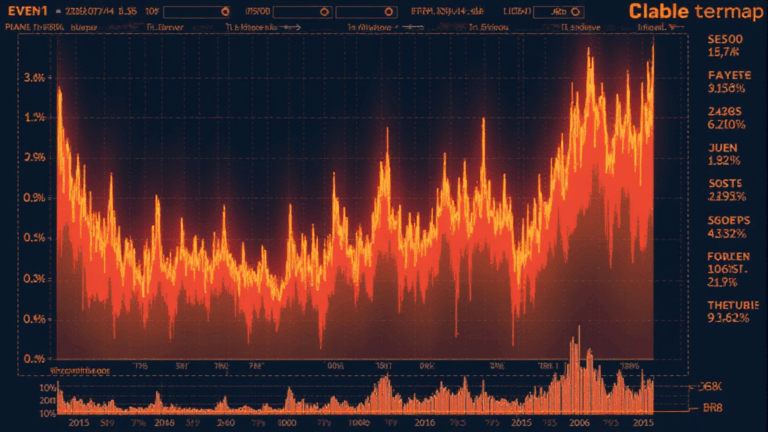
Task: Click the input field beside the 105 label
Action: (197, 11)
